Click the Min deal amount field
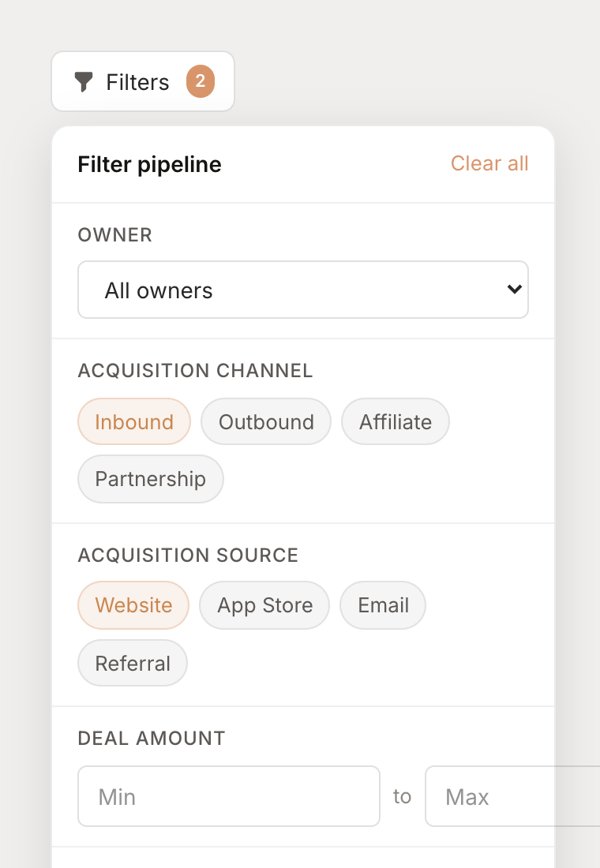 point(228,796)
